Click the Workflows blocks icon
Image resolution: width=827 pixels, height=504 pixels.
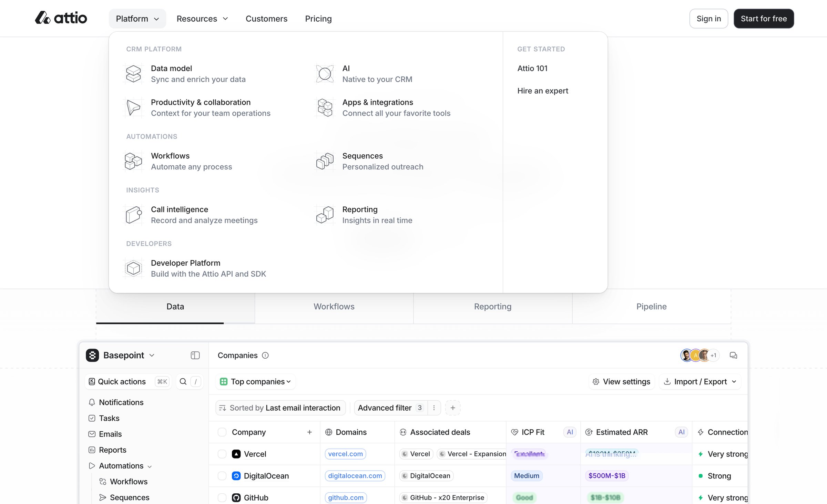point(133,161)
